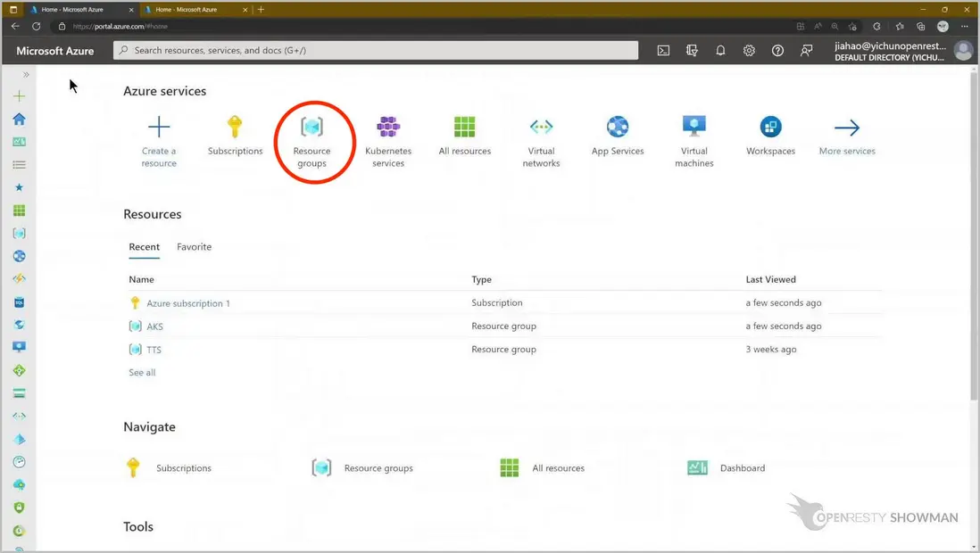Click the Kubernetes services icon
Image resolution: width=980 pixels, height=553 pixels.
pos(388,128)
